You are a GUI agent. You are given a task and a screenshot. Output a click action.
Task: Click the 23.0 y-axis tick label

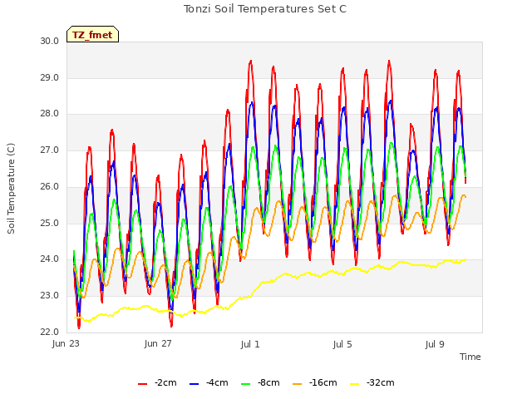pos(50,296)
